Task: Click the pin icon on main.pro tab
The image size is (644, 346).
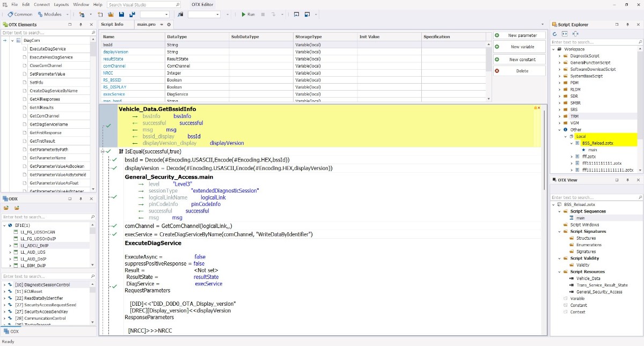Action: (162, 25)
